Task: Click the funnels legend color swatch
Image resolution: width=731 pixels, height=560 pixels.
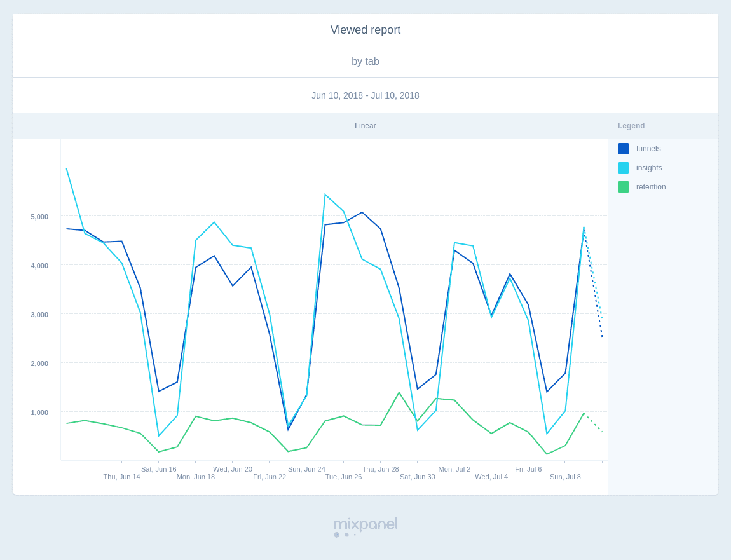Action: tap(624, 149)
